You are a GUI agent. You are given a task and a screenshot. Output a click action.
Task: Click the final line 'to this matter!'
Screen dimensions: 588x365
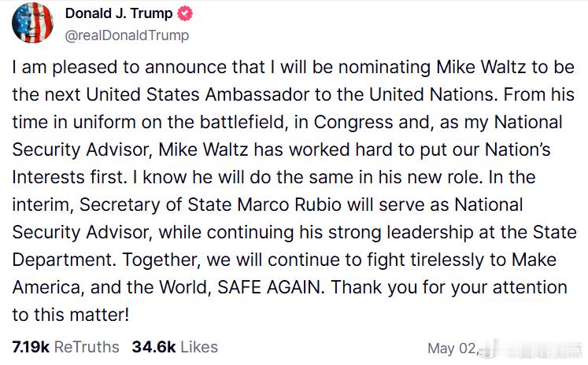(69, 315)
